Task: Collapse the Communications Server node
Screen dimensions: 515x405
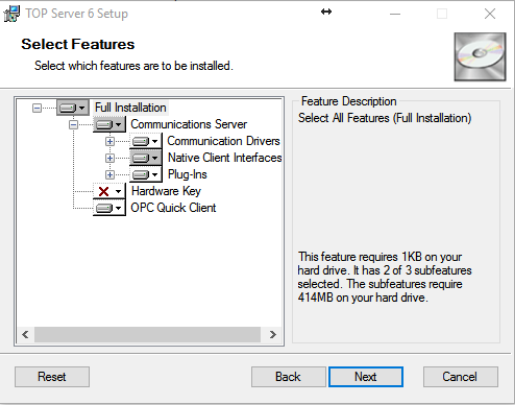Action: [73, 125]
